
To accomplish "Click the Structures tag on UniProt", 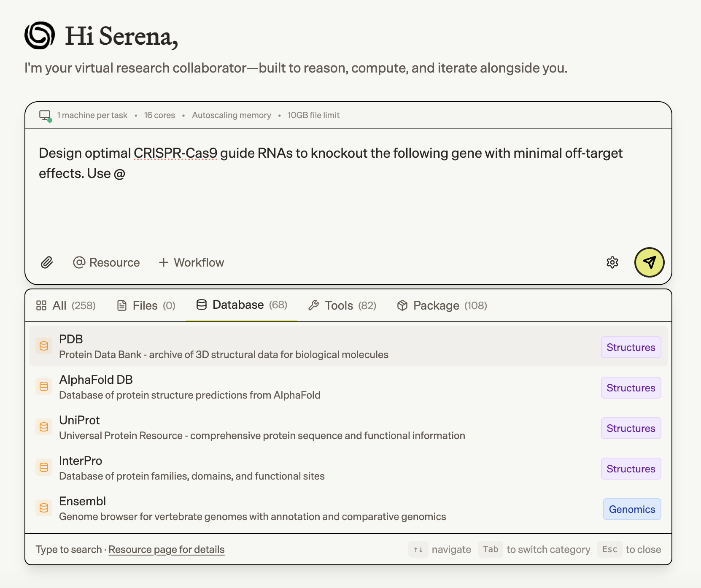I will [631, 428].
